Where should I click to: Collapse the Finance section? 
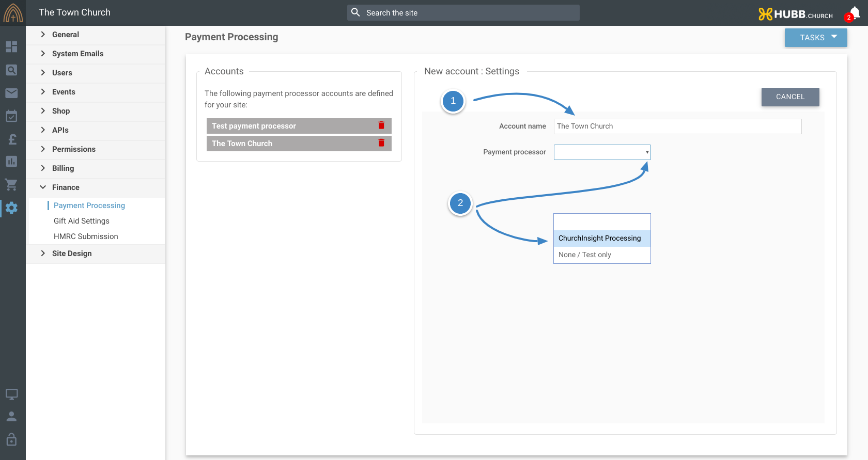coord(96,187)
